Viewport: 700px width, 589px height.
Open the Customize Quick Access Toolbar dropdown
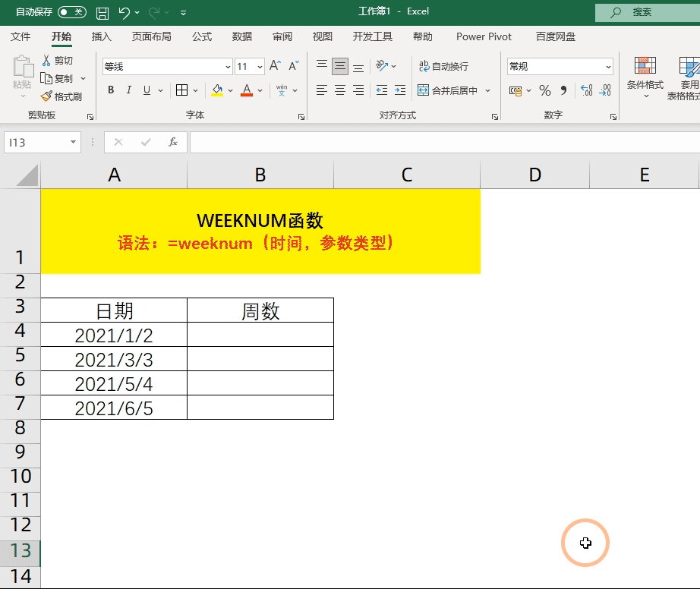pyautogui.click(x=183, y=13)
